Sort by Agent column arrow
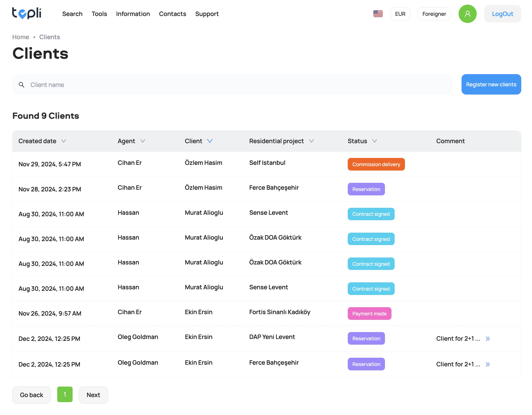 pos(143,141)
